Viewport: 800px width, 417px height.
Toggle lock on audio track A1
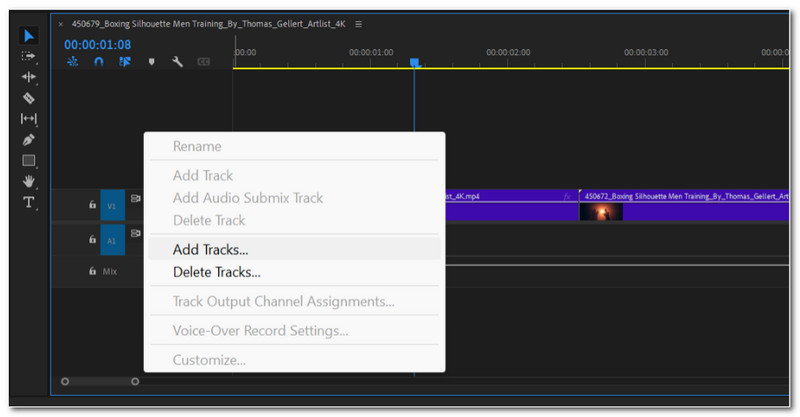coord(92,240)
